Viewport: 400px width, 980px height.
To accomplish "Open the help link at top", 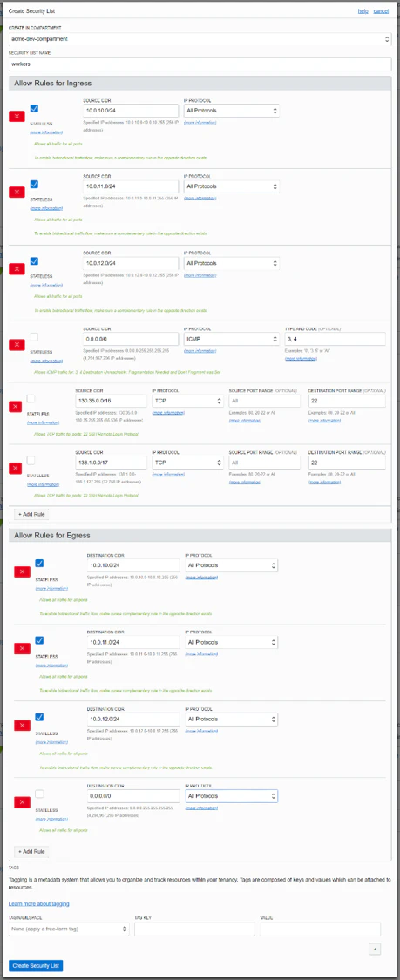I will point(363,11).
